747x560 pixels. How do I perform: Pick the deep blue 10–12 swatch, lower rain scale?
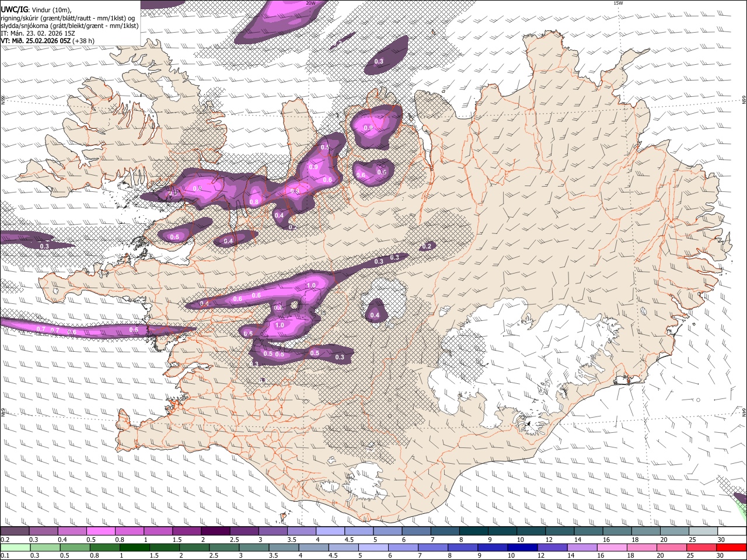pos(522,548)
